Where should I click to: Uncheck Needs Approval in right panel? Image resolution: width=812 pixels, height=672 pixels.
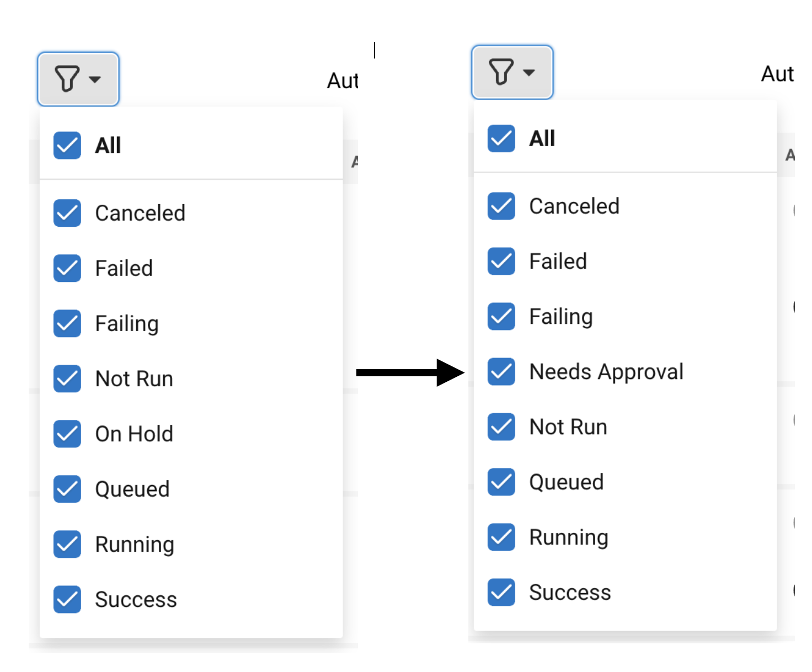(501, 371)
